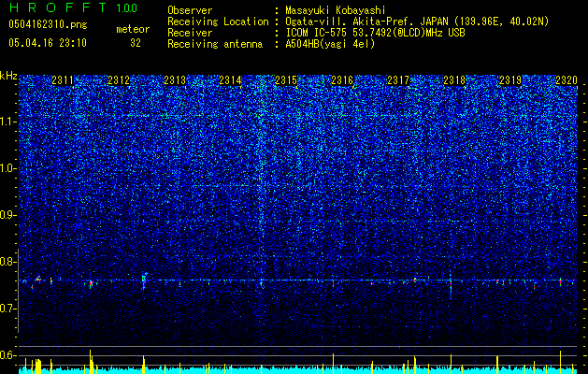Screen dimensions: 588x374
Task: Click the 0.7 frequency axis label
Action: click(x=7, y=309)
